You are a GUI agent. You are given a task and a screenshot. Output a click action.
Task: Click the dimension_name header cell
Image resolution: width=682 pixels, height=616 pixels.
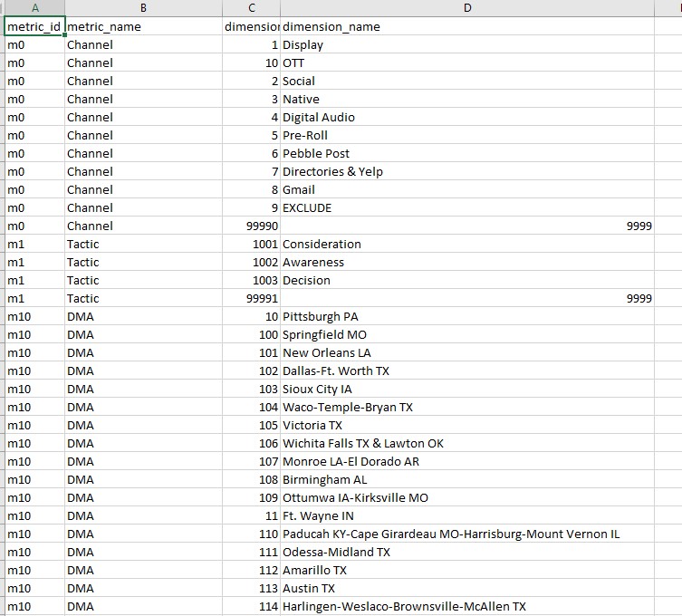click(467, 26)
